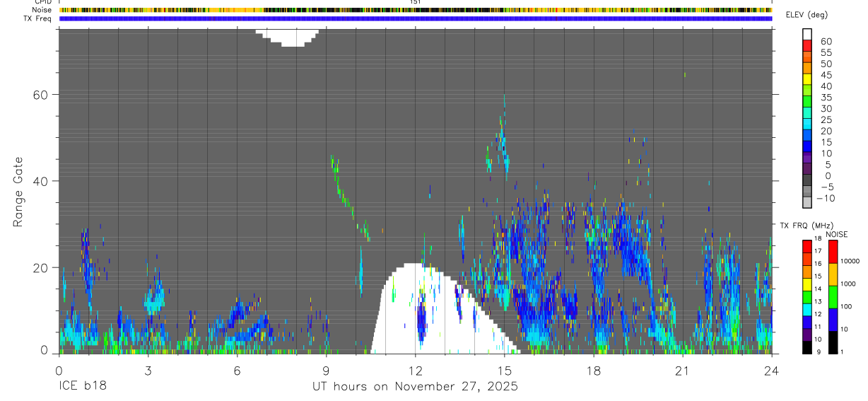Select the light gray bottom swatch of the ELEV bar
868x401 pixels.
(x=807, y=202)
